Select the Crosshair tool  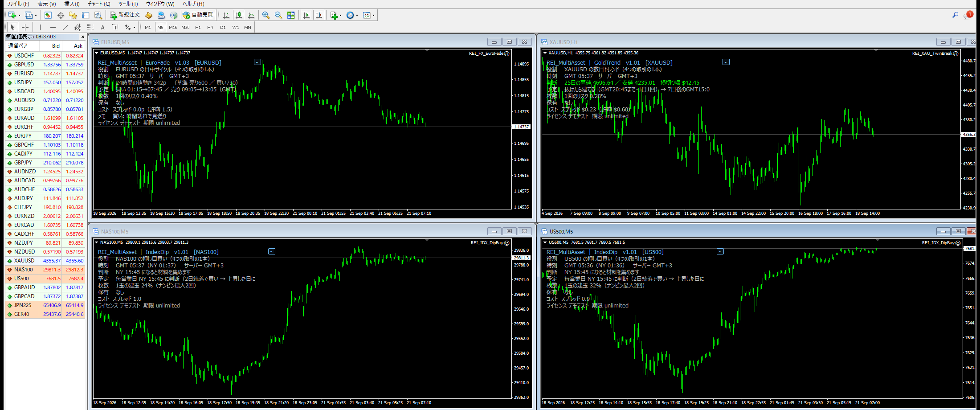25,27
